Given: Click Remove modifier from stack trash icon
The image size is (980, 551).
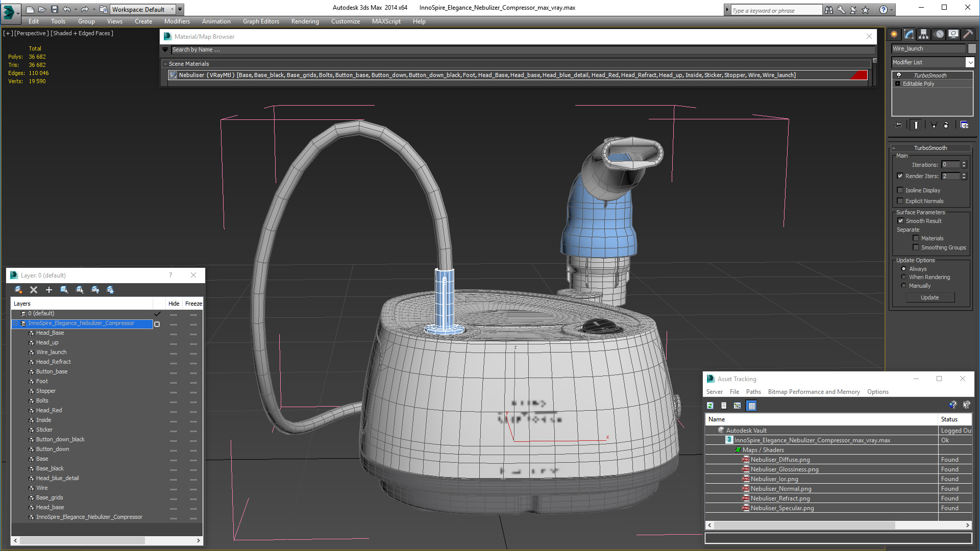Looking at the screenshot, I should point(946,124).
